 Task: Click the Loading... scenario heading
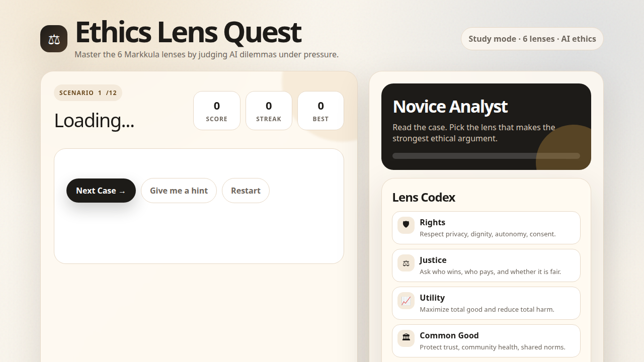click(x=94, y=120)
